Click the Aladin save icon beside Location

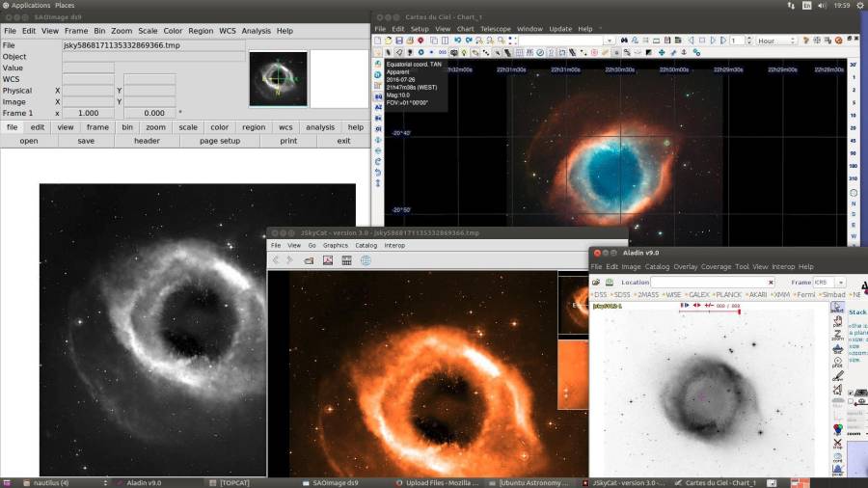(610, 283)
